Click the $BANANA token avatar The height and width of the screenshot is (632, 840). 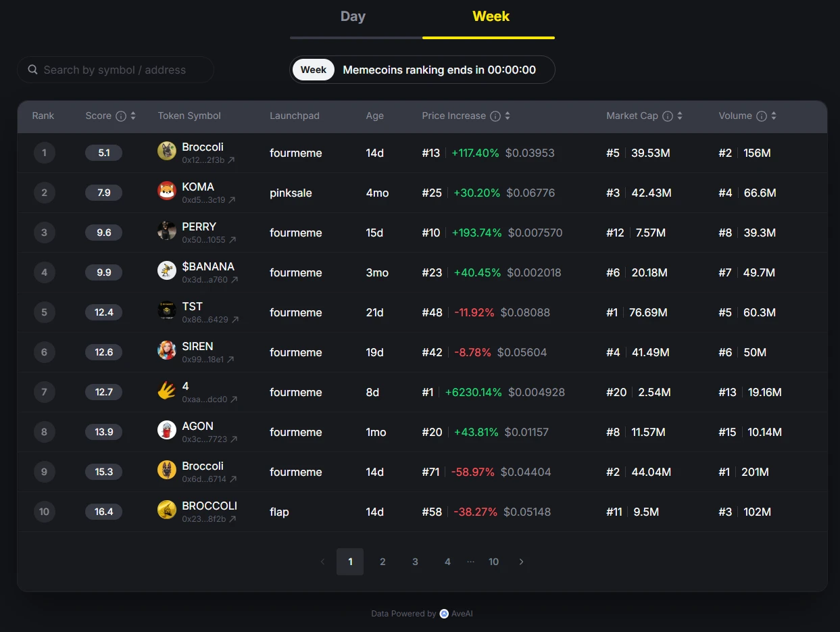(167, 271)
